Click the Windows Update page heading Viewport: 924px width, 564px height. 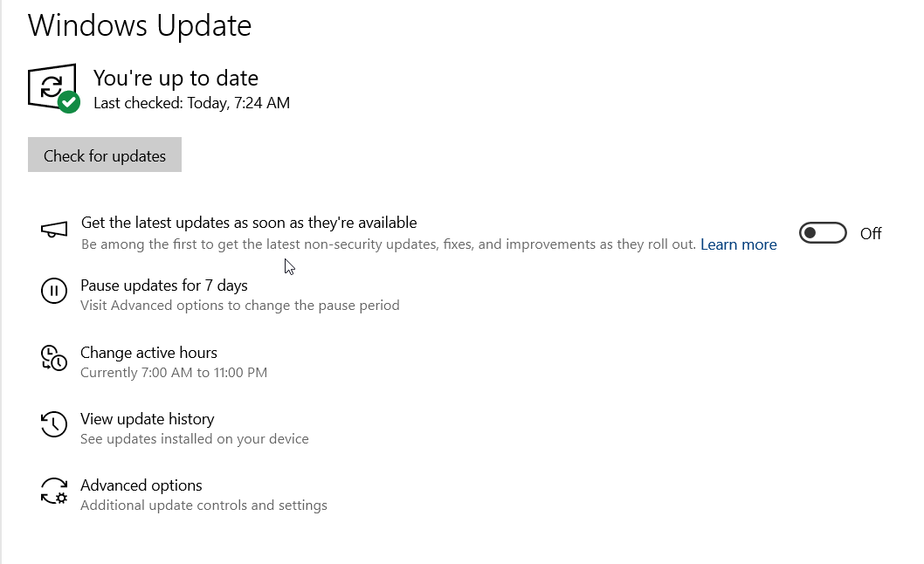pyautogui.click(x=140, y=25)
